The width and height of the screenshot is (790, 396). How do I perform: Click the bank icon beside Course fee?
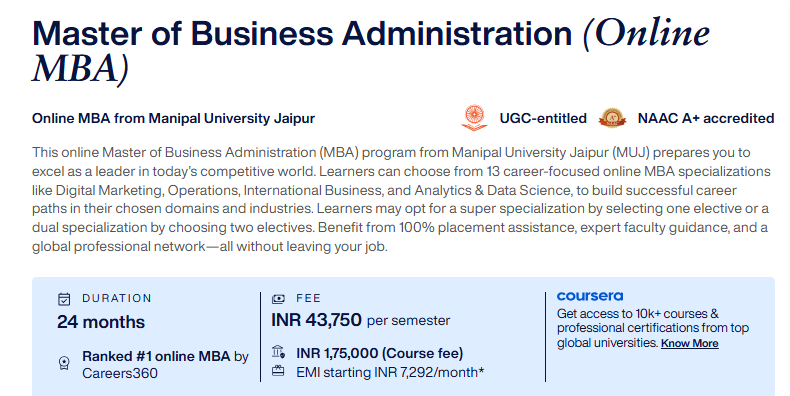278,352
